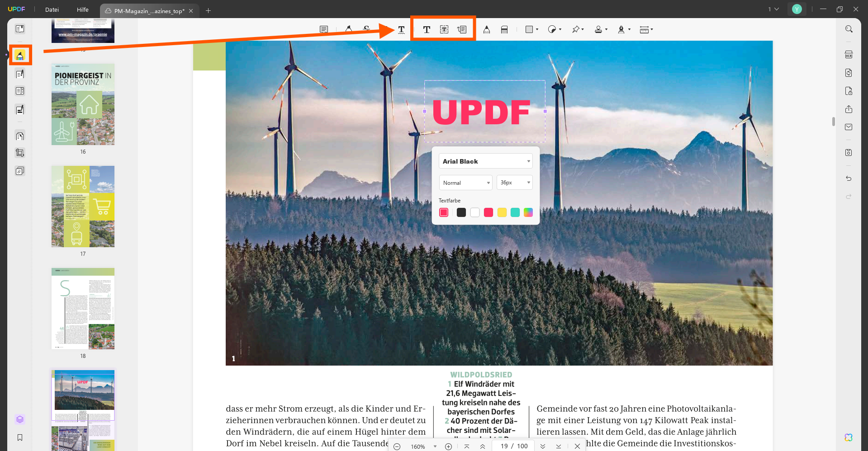Image resolution: width=868 pixels, height=451 pixels.
Task: Open the Arial Black font dropdown
Action: point(485,161)
